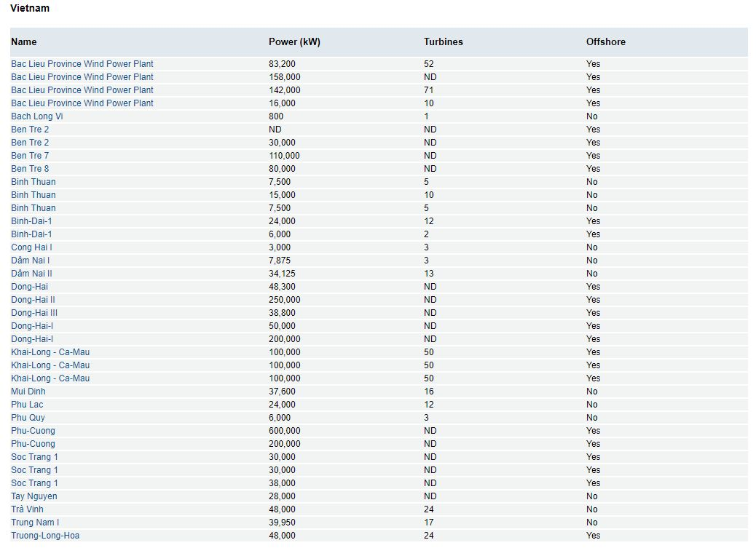The image size is (756, 548).
Task: Click Offshore 'No' in Bach Long Vi row
Action: point(591,116)
